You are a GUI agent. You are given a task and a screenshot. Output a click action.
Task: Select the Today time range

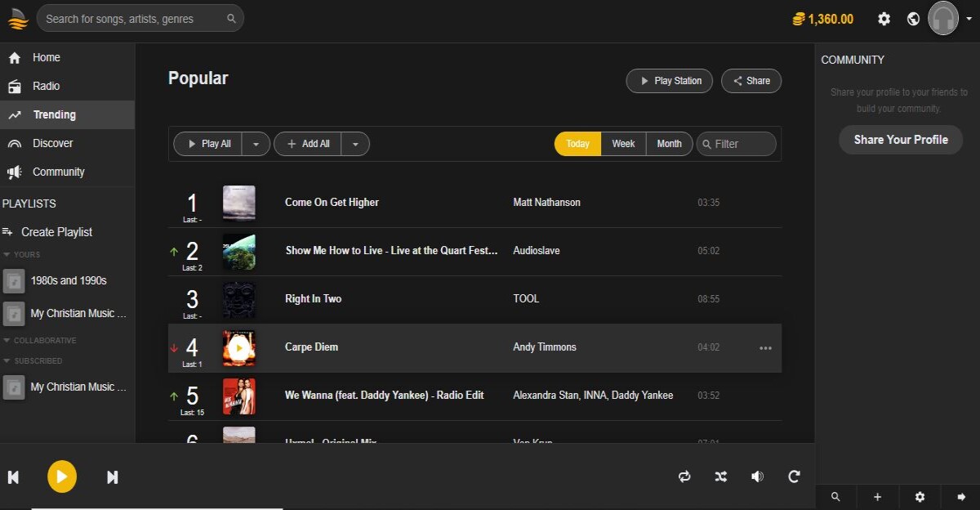tap(577, 144)
